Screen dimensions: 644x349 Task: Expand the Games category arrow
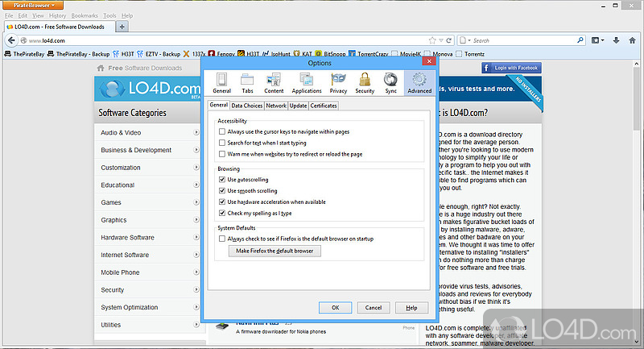(196, 202)
